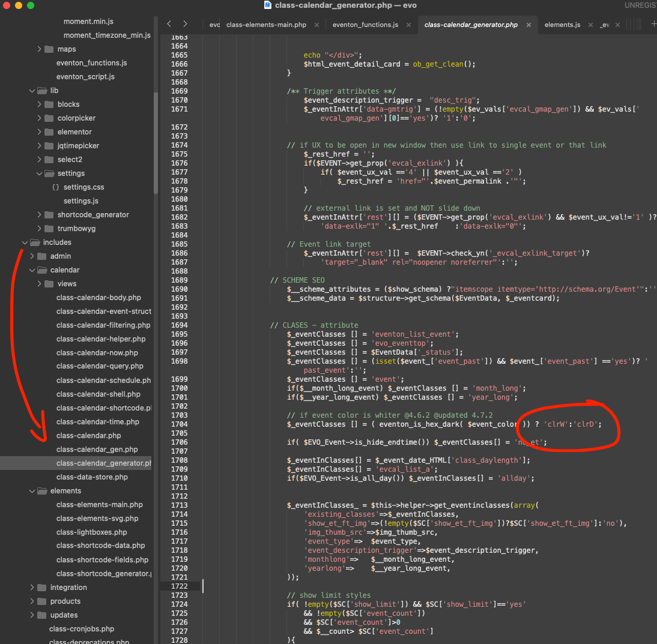Go back with the left navigation arrow

[169, 24]
